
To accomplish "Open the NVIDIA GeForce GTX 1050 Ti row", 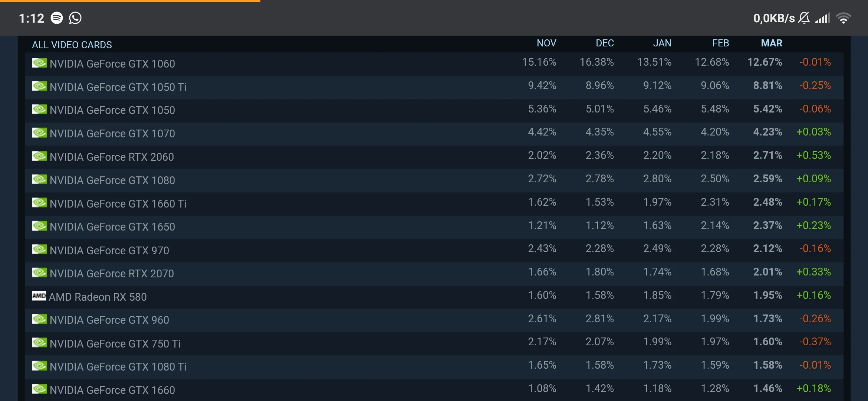I will coord(118,87).
